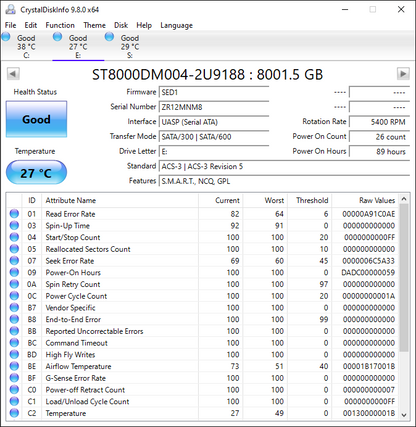Image resolution: width=416 pixels, height=427 pixels.
Task: Click the Standard field ACS-3 Revision 5
Action: (284, 166)
